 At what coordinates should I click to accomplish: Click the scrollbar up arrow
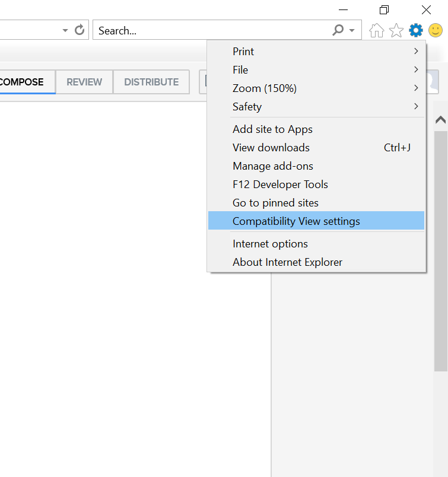(x=440, y=120)
